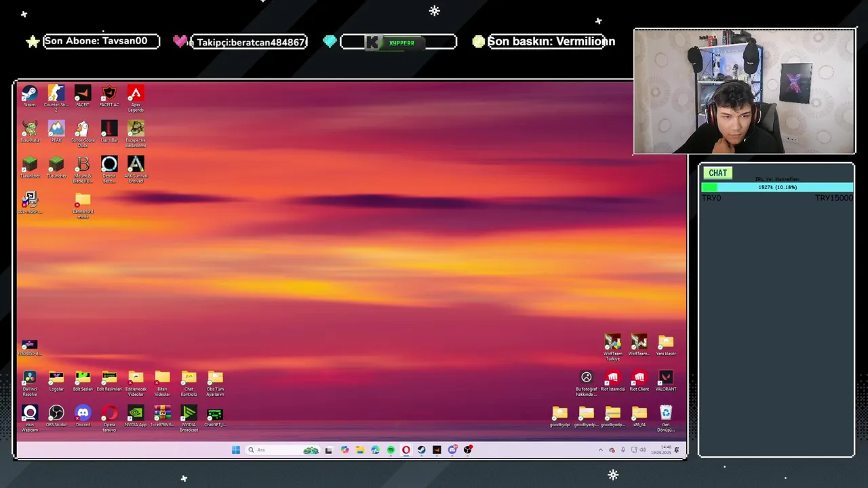Select the obs-multi-rtmp installer icon
868x488 pixels.
[30, 203]
